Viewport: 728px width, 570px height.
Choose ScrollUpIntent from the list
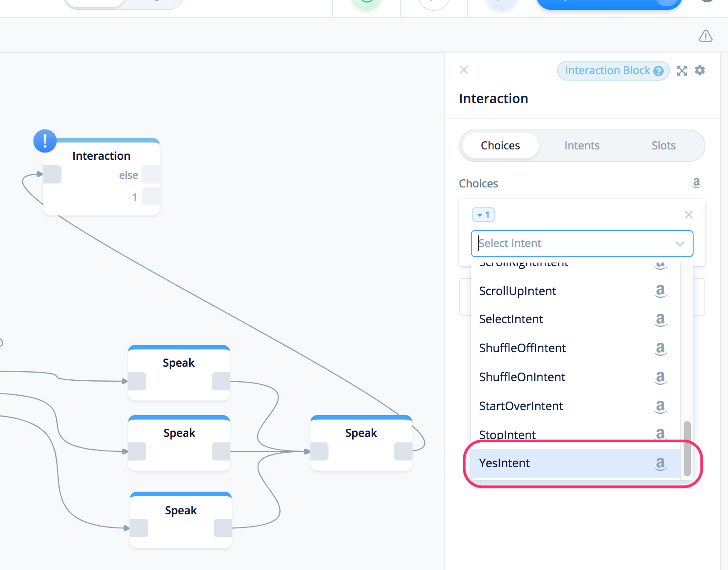(x=517, y=291)
